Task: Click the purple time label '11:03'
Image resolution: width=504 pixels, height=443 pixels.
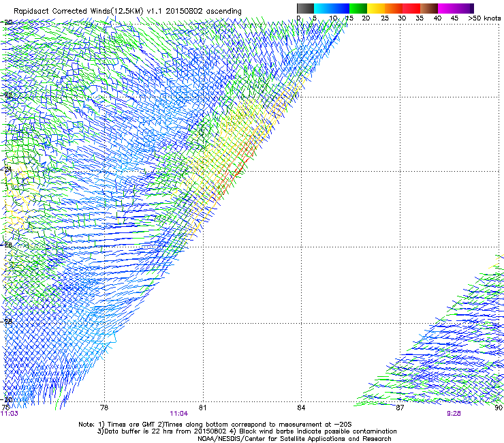Action: point(10,414)
